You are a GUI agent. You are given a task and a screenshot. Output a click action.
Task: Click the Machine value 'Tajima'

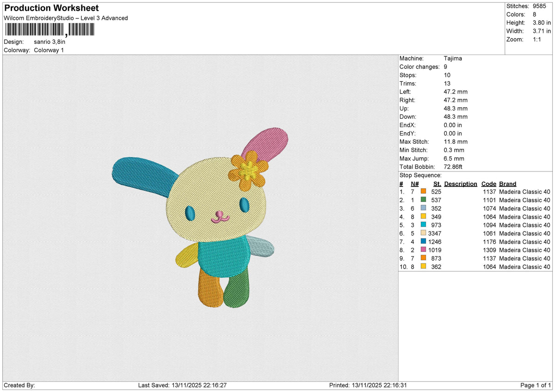point(453,58)
